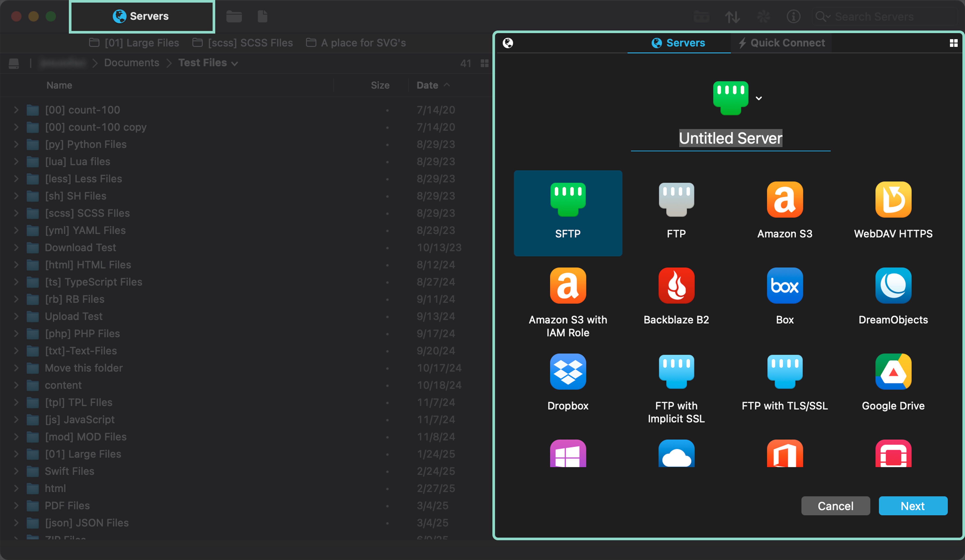Go to Documents in breadcrumb path

(132, 63)
